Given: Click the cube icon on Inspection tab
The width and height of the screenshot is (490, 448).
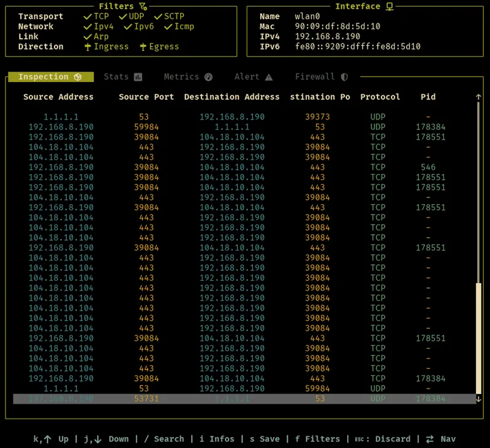Looking at the screenshot, I should (78, 77).
